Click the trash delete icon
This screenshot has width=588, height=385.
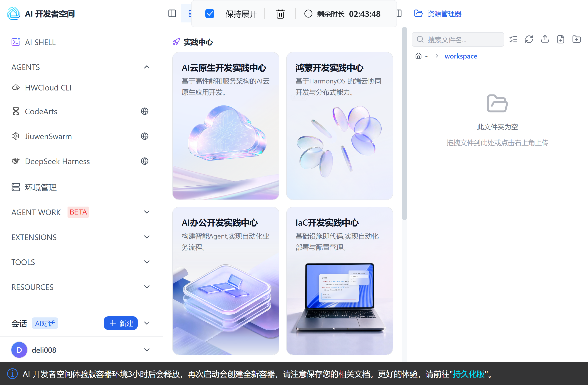[280, 14]
